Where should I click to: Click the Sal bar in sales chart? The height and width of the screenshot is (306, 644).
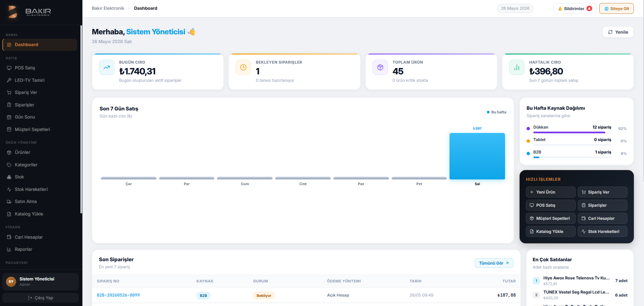pyautogui.click(x=477, y=156)
